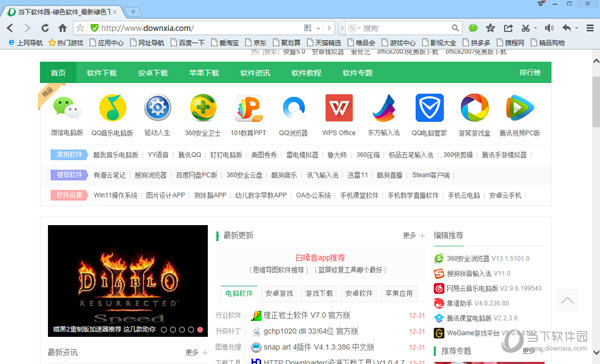Switch to the 游戏下载 tab

pos(319,293)
